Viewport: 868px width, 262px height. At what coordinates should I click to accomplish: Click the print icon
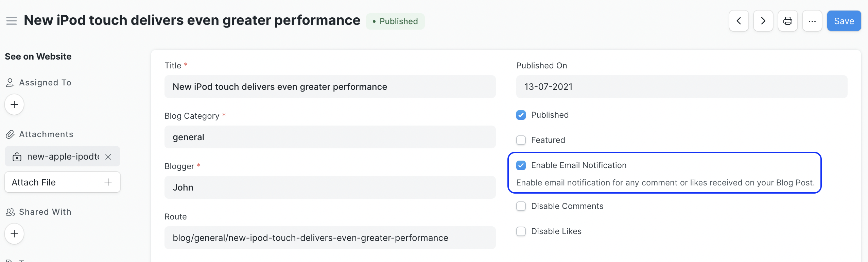[787, 21]
